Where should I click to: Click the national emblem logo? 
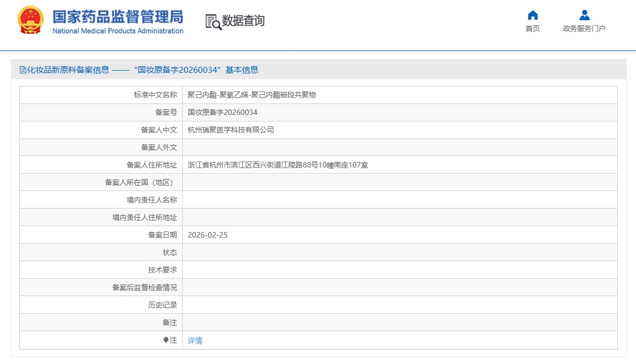click(31, 21)
